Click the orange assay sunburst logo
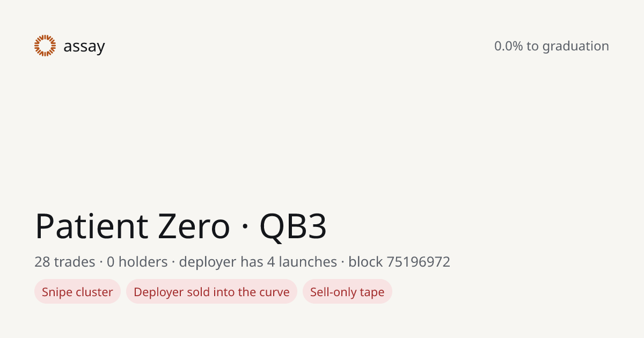The width and height of the screenshot is (644, 338). click(x=45, y=46)
